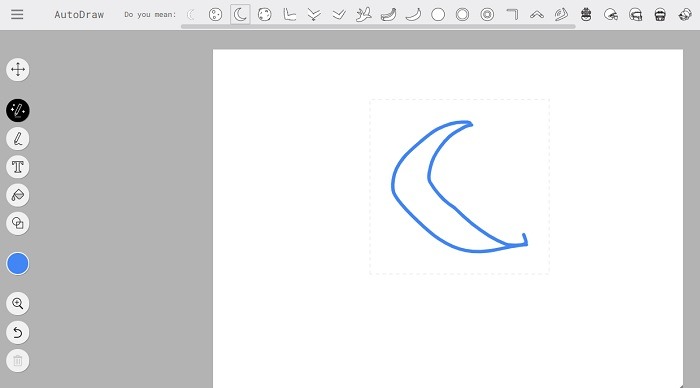Viewport: 700px width, 388px height.
Task: Pick the single banana suggestion
Action: tap(413, 15)
